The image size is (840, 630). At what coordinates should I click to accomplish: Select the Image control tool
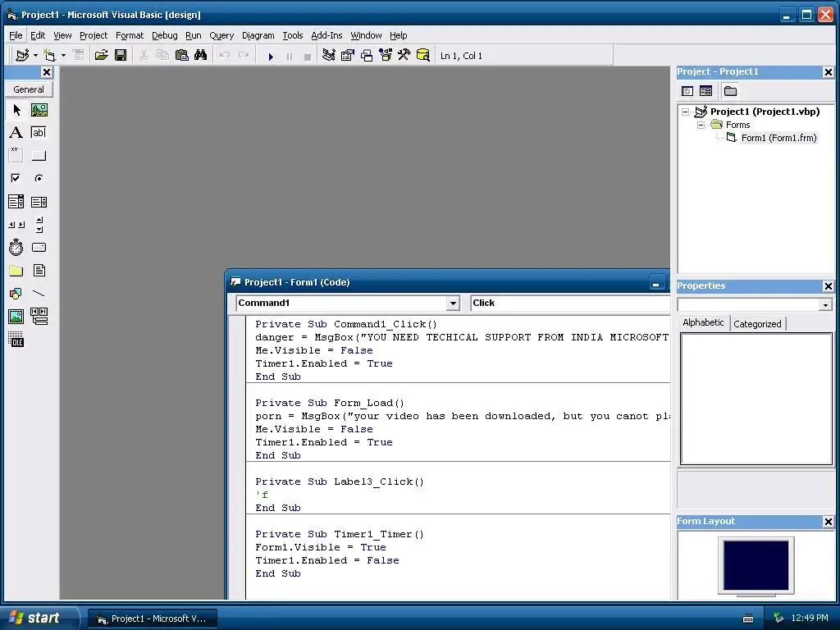point(16,317)
